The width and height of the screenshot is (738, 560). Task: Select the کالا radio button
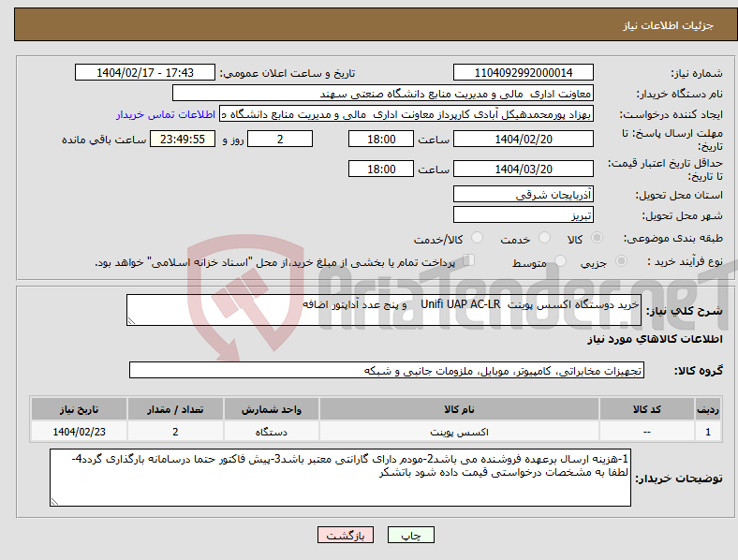click(597, 238)
